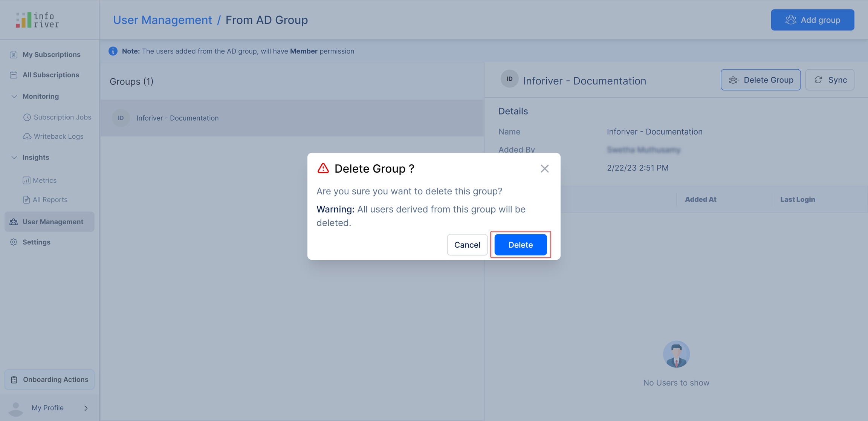Click the Subscription Jobs clock icon
The height and width of the screenshot is (421, 868).
(x=27, y=117)
